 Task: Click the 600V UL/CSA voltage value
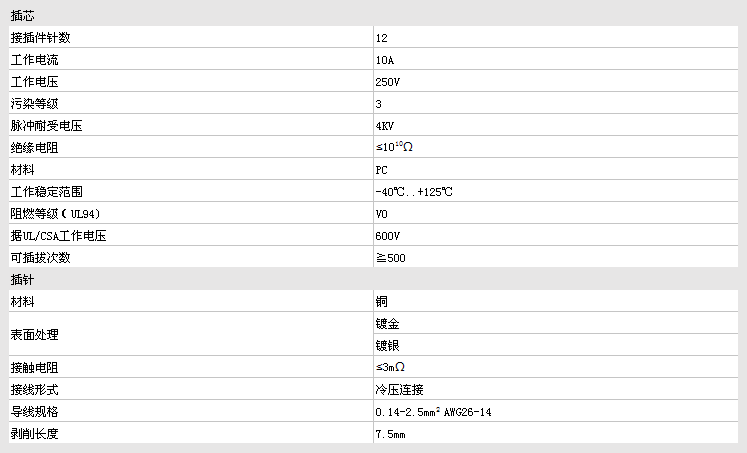[387, 236]
